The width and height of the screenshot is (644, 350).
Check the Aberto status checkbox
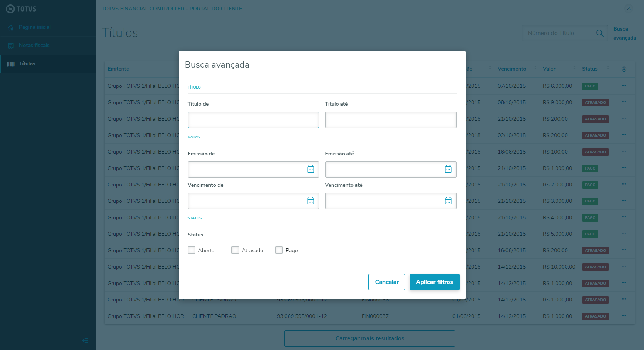(192, 250)
